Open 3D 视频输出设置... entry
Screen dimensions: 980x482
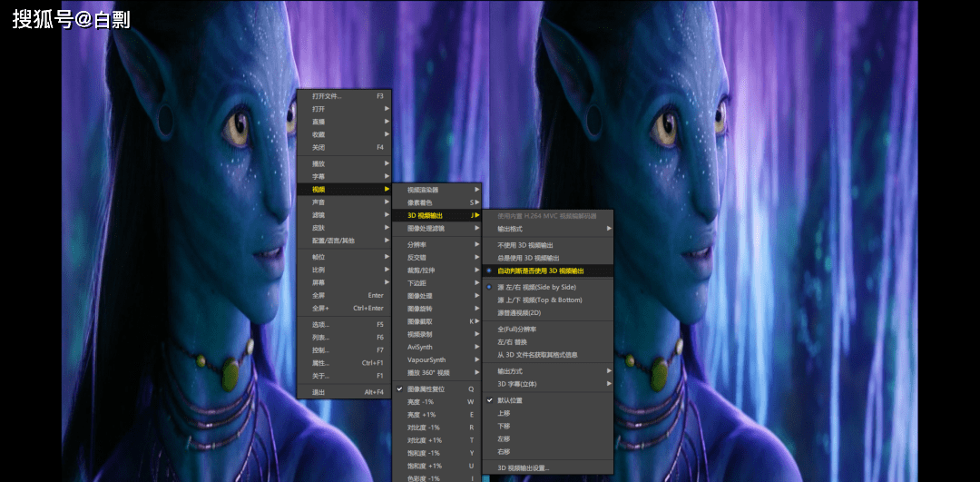tap(547, 467)
